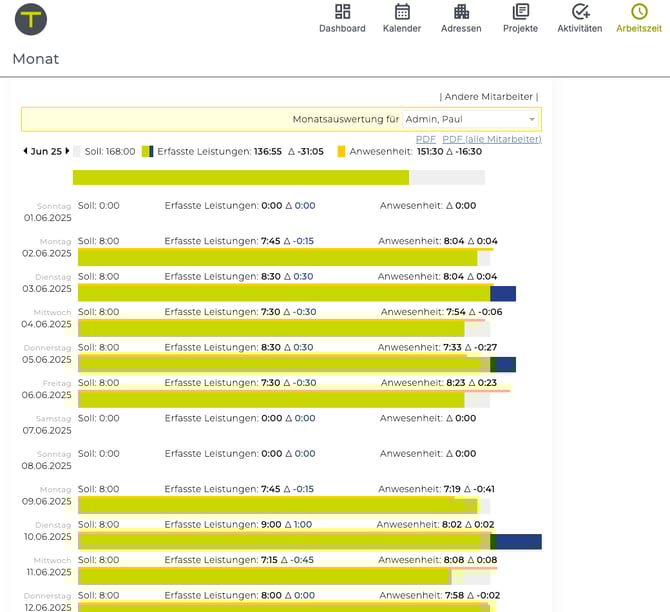Click Anwesenheit 7:19 on 09.06.2025

[x=452, y=489]
